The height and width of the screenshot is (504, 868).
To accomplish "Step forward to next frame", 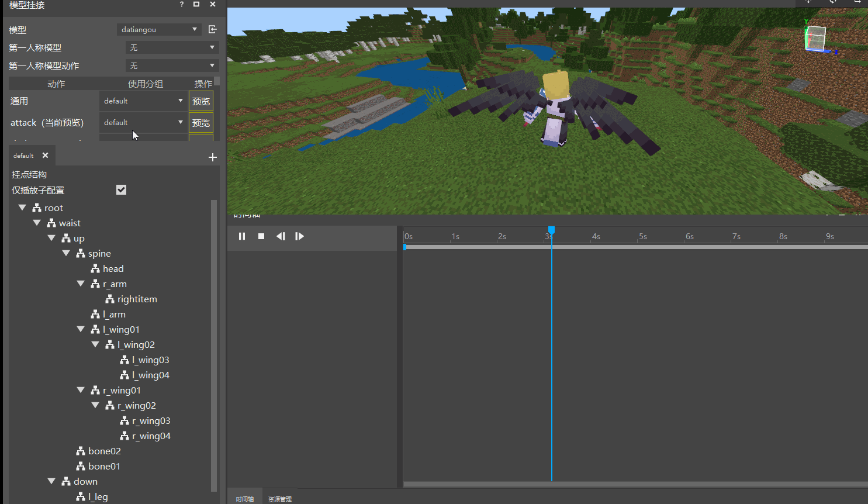I will [299, 236].
